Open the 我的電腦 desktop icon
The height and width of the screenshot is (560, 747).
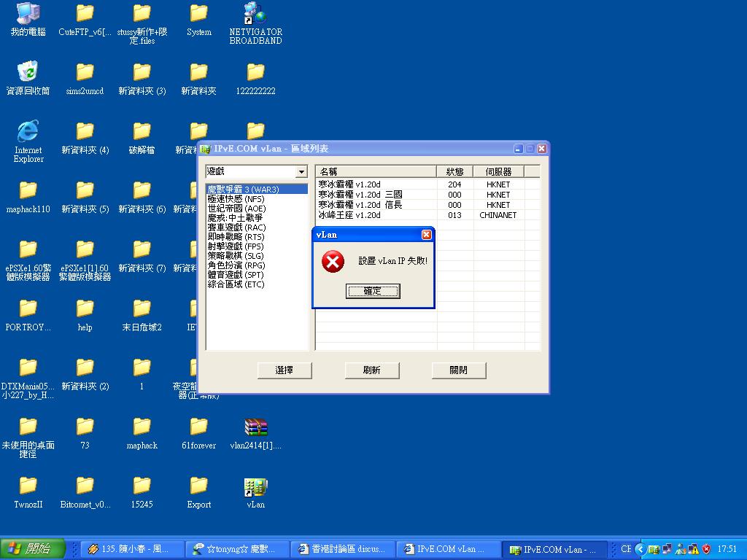click(28, 15)
